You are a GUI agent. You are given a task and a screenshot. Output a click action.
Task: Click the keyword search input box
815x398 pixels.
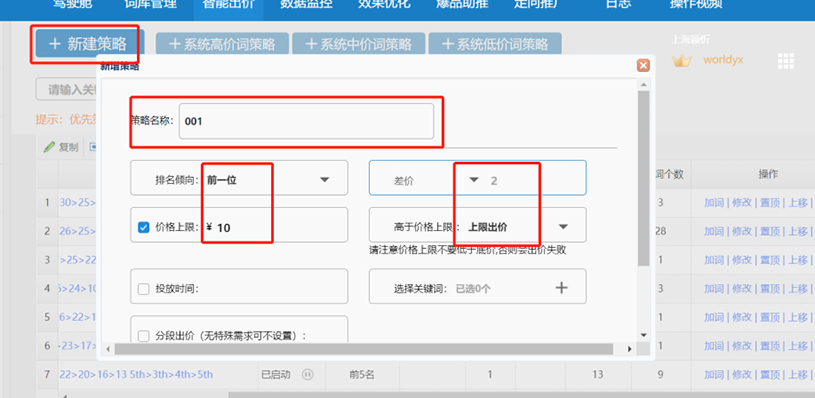coord(67,89)
